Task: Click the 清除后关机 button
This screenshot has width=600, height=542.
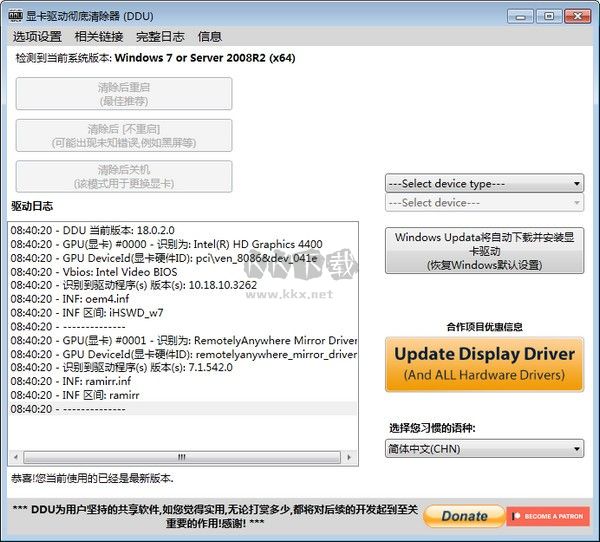Action: pyautogui.click(x=124, y=176)
